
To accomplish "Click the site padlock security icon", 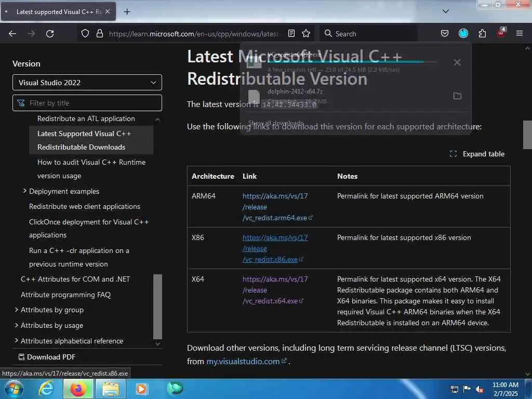I will pyautogui.click(x=99, y=34).
